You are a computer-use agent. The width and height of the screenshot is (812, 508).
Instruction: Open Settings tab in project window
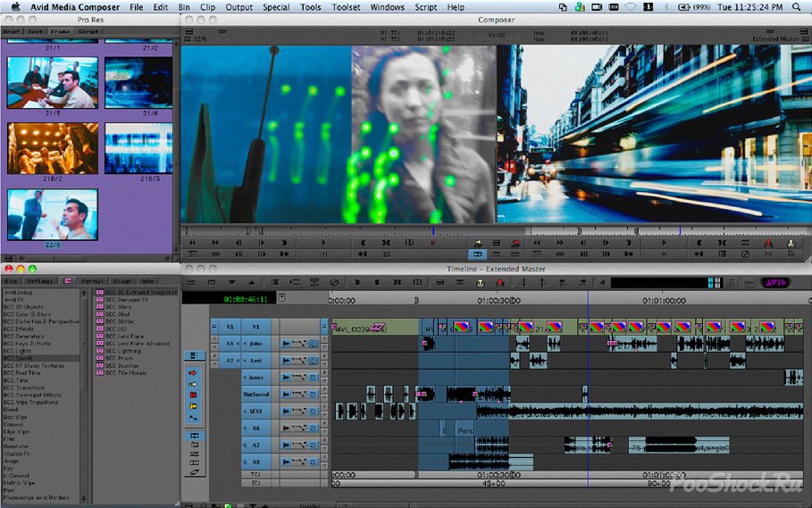[40, 281]
